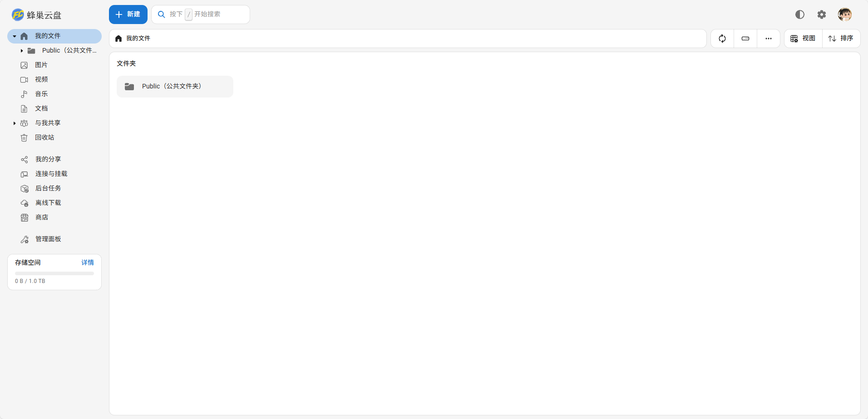Click the storage space usage bar
The image size is (868, 419).
(x=54, y=273)
